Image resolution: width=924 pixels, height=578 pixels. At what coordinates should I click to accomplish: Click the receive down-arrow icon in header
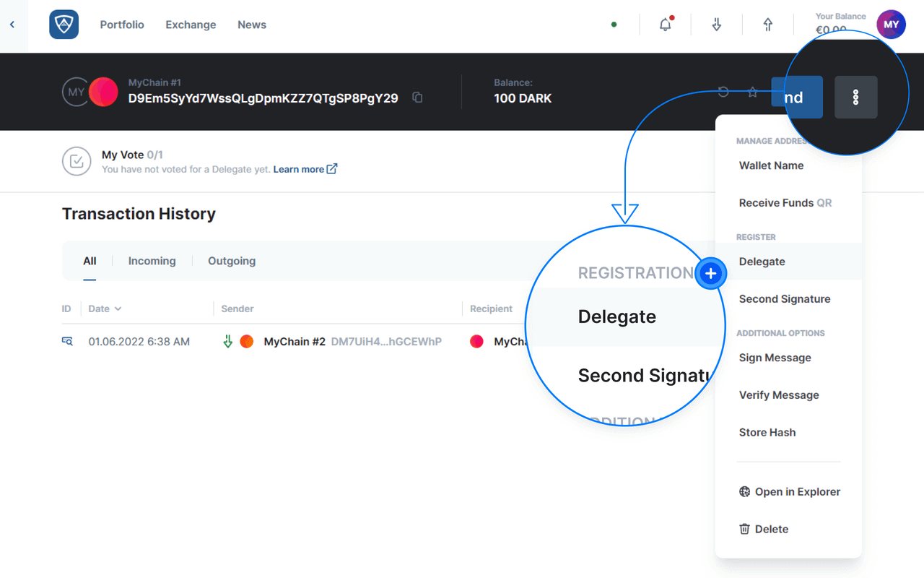tap(716, 25)
